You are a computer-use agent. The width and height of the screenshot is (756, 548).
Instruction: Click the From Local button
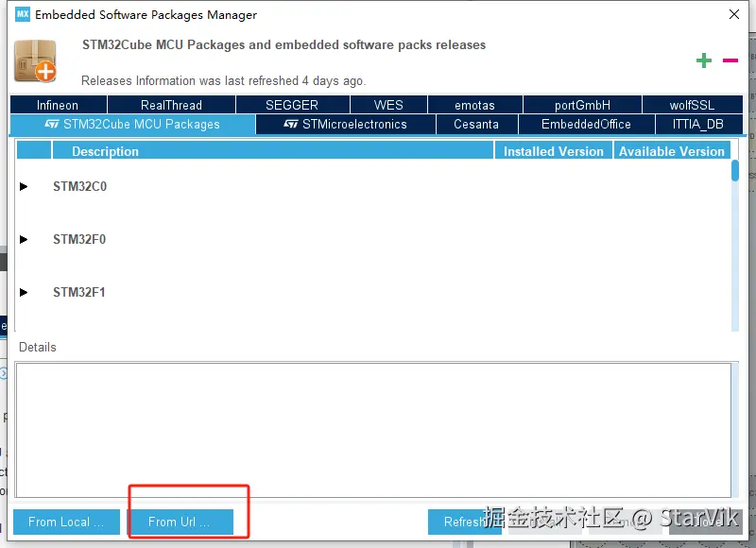click(66, 522)
